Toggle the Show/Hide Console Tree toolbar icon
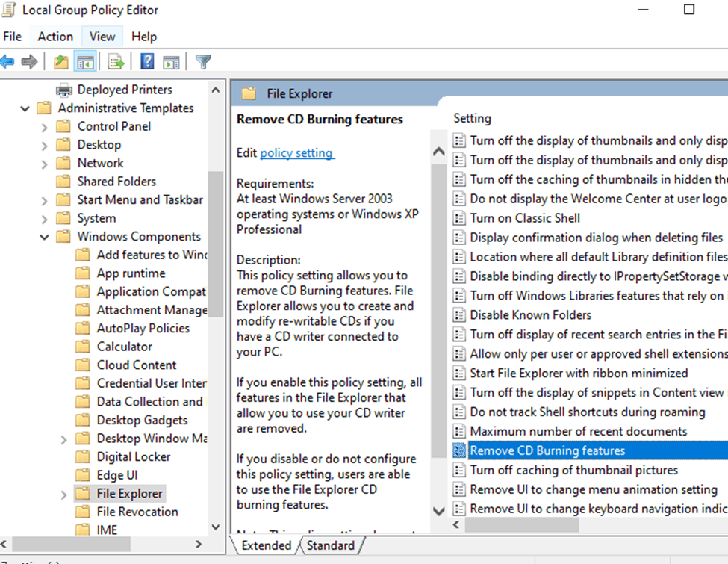728x564 pixels. 85,61
